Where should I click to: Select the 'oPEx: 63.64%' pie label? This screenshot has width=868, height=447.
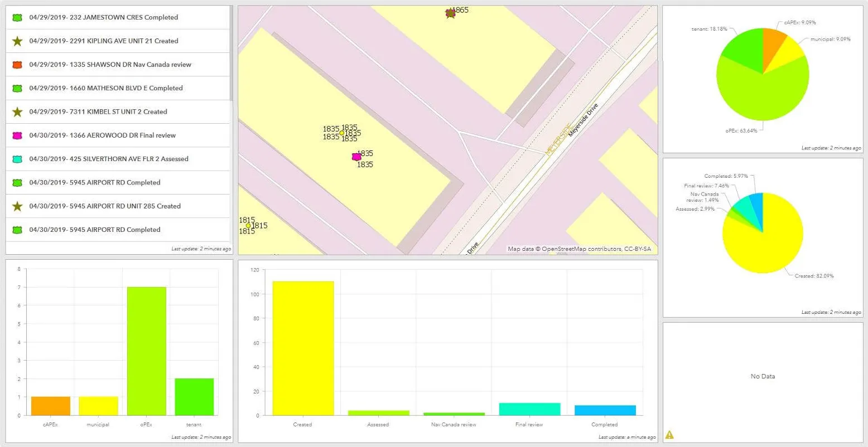[741, 131]
